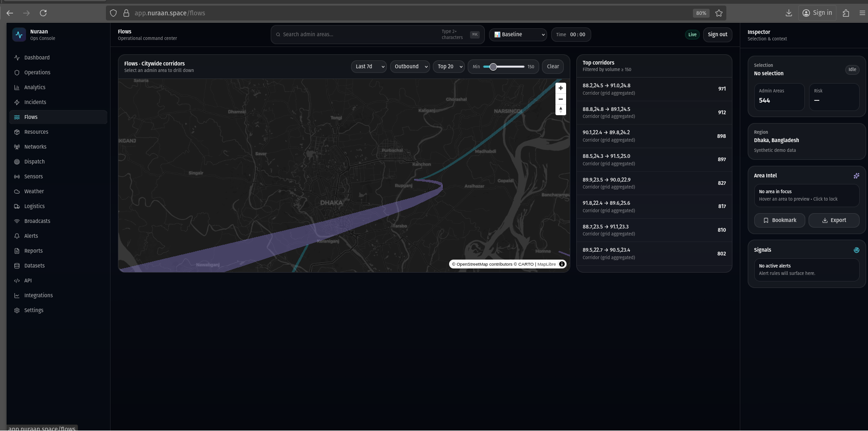Go to Incidents in the sidebar
The image size is (868, 431).
point(35,102)
